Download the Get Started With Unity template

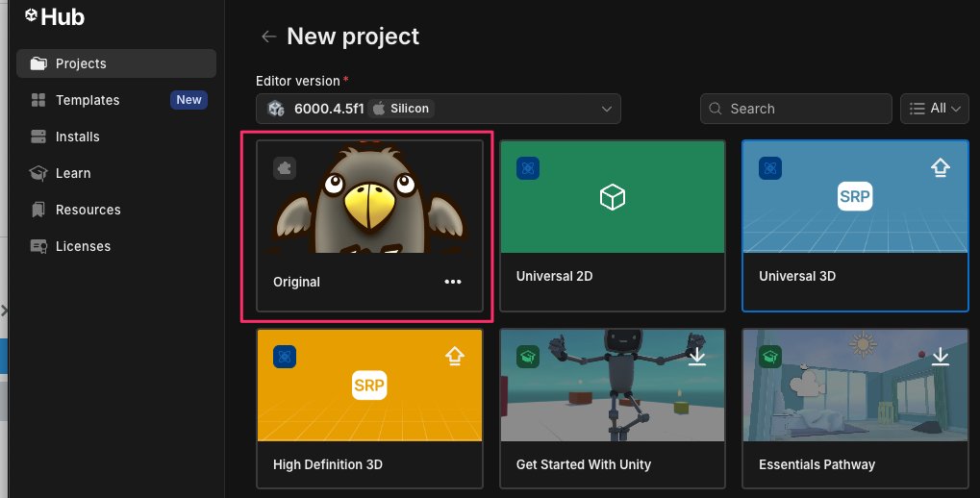point(697,356)
